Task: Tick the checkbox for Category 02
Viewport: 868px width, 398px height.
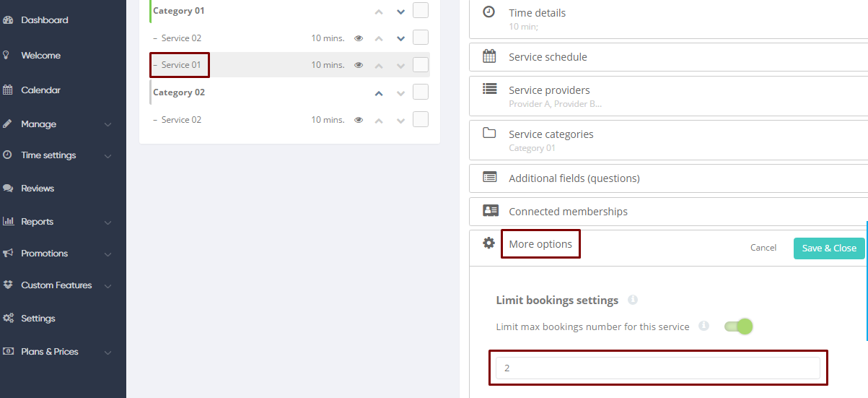Action: [421, 92]
